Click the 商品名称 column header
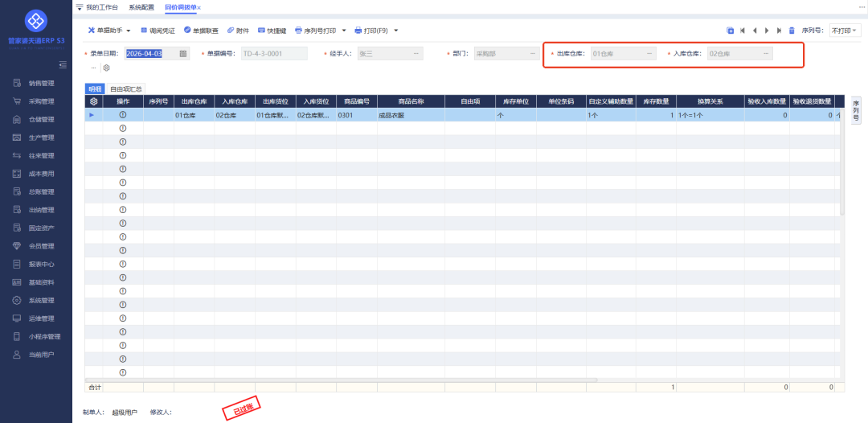Screen dimensions: 868x423 411,101
